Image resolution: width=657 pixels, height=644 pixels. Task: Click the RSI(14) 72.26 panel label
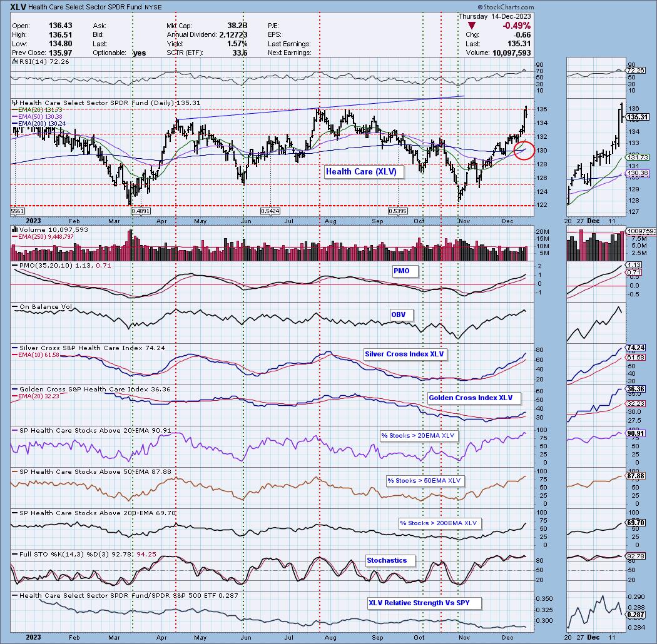(41, 61)
